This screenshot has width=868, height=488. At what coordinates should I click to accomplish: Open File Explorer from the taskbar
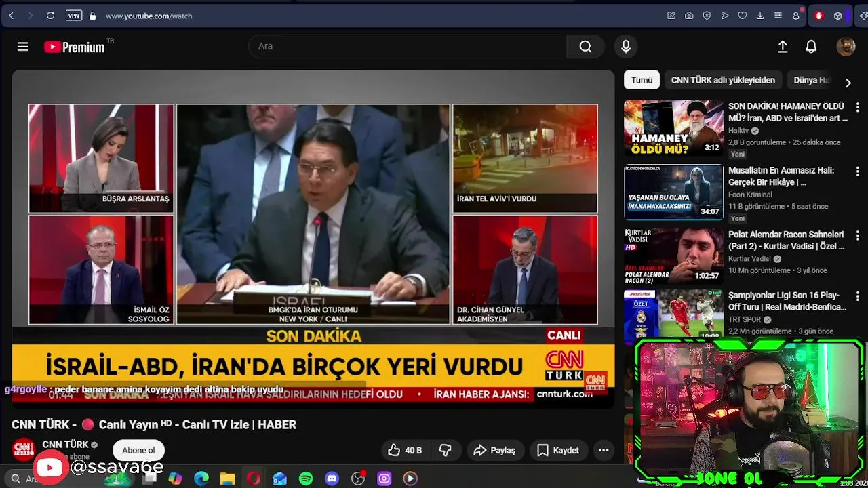pyautogui.click(x=227, y=479)
